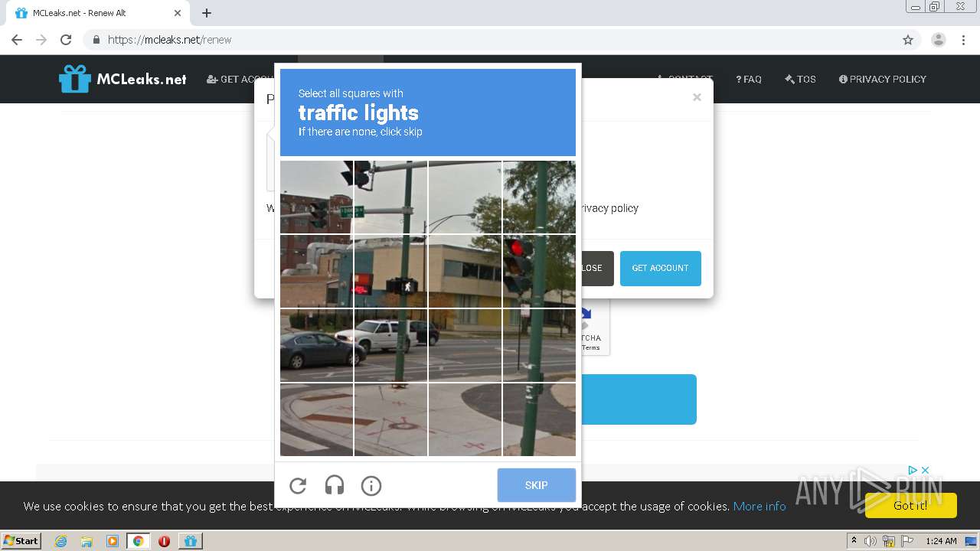Select the top-left captcha tile with signal head
Viewport: 980px width, 551px height.
[x=316, y=197]
